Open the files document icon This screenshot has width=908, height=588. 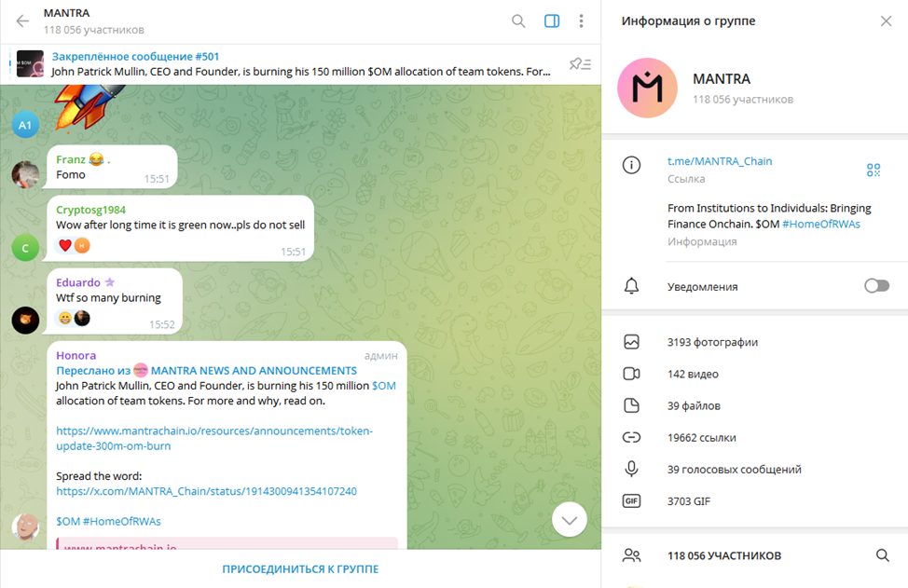click(x=631, y=405)
